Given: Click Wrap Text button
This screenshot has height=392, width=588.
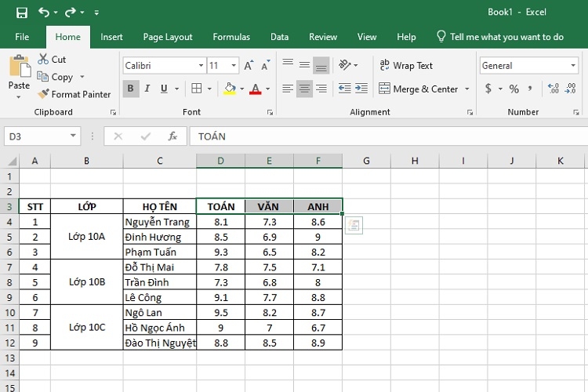Looking at the screenshot, I should click(x=406, y=66).
